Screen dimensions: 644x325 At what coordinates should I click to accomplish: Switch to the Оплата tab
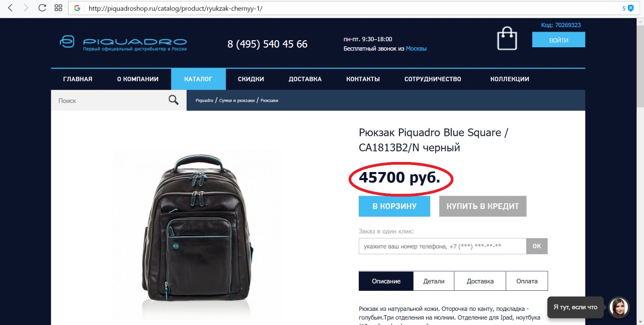pyautogui.click(x=527, y=281)
